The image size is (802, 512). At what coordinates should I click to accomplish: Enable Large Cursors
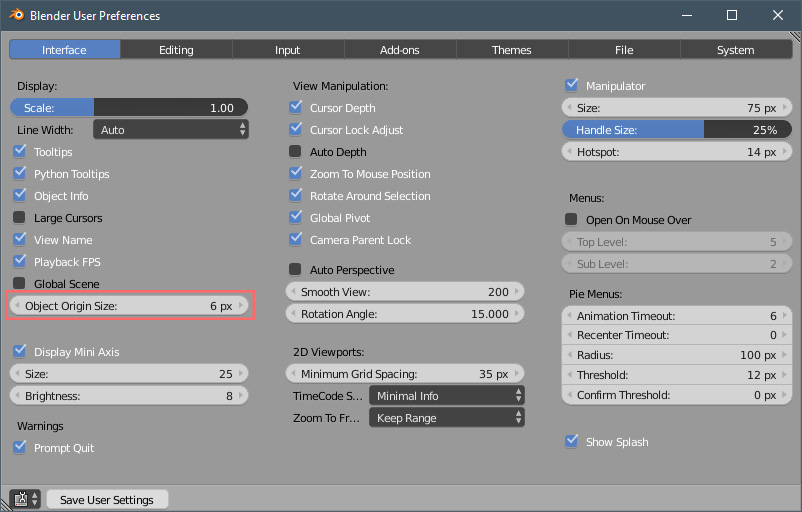pyautogui.click(x=19, y=217)
